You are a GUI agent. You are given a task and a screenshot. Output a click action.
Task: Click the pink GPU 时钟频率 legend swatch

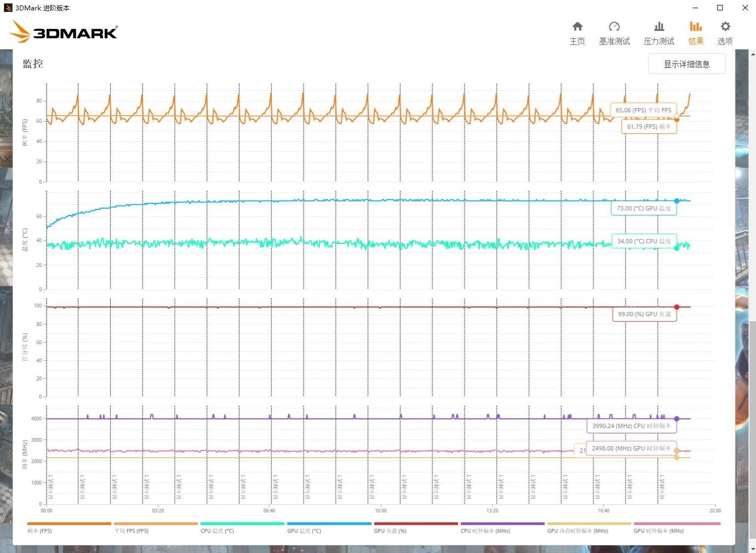[x=677, y=524]
